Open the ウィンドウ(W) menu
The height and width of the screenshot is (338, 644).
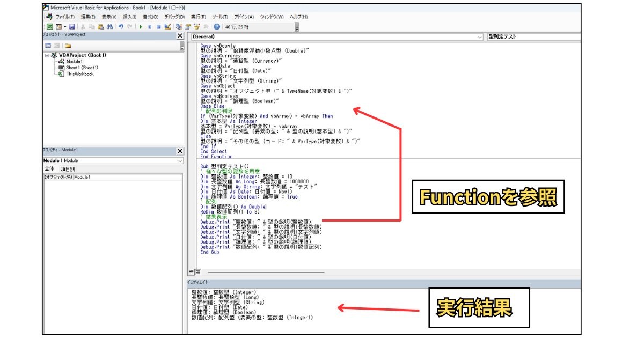pos(272,17)
